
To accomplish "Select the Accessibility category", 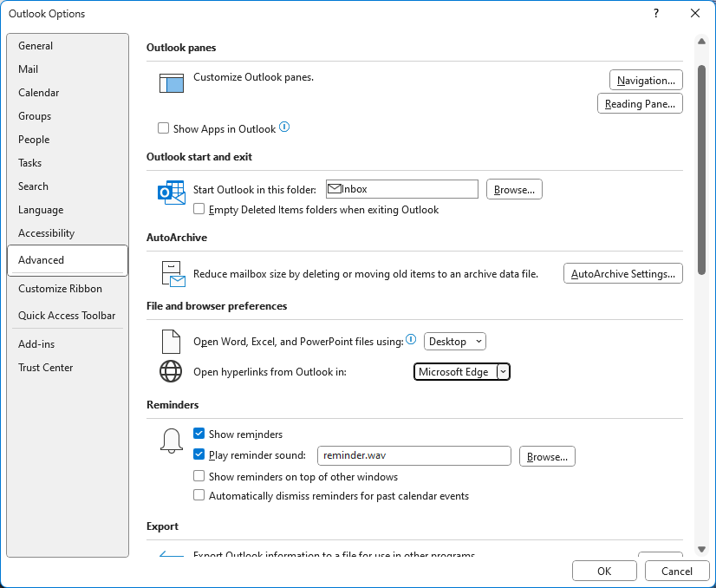I will (x=68, y=233).
